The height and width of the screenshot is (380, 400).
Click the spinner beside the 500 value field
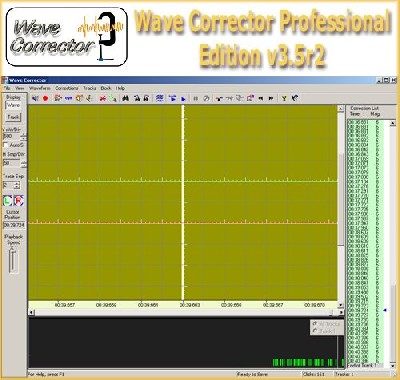24,136
